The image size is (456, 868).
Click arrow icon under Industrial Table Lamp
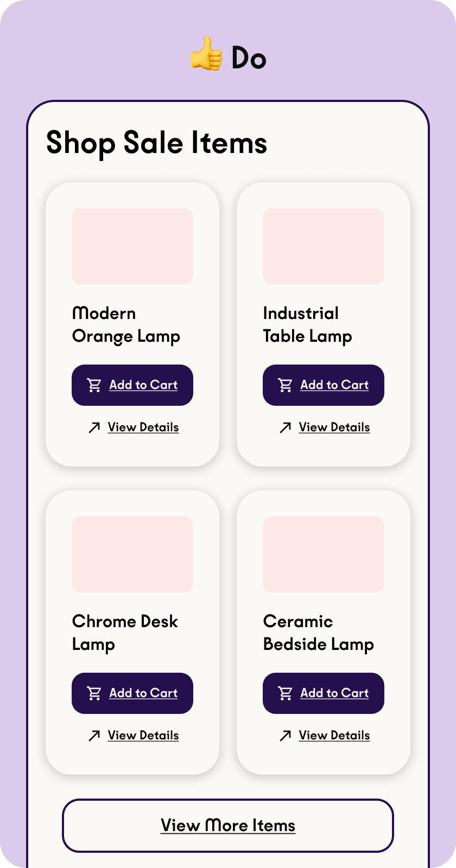pyautogui.click(x=286, y=428)
